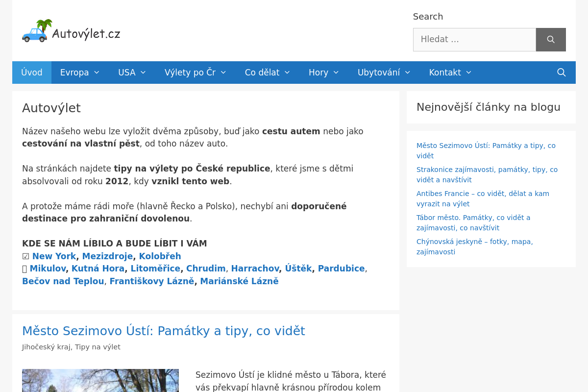Expand the Co dělat menu
Viewport: 588px width, 392px height.
[287, 73]
